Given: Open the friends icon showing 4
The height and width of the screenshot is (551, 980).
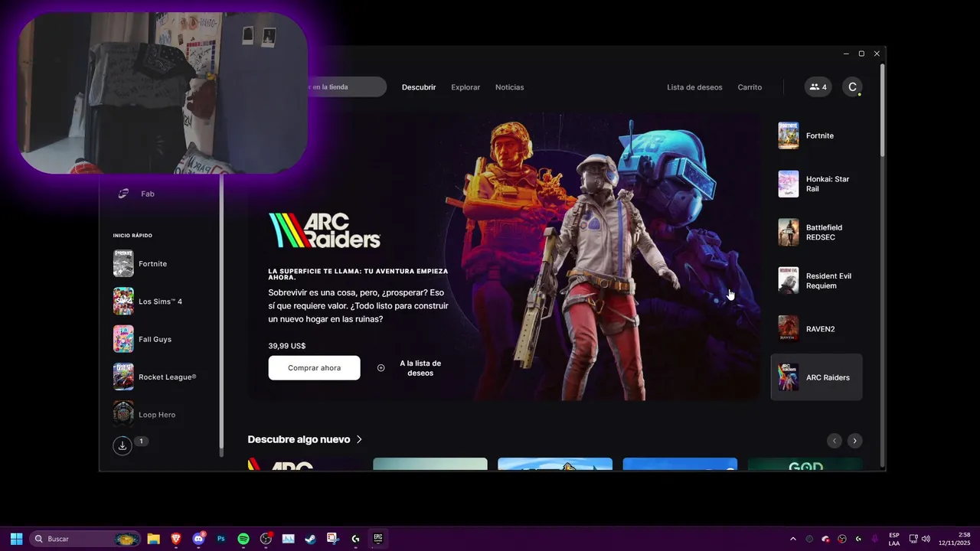Looking at the screenshot, I should pos(818,87).
